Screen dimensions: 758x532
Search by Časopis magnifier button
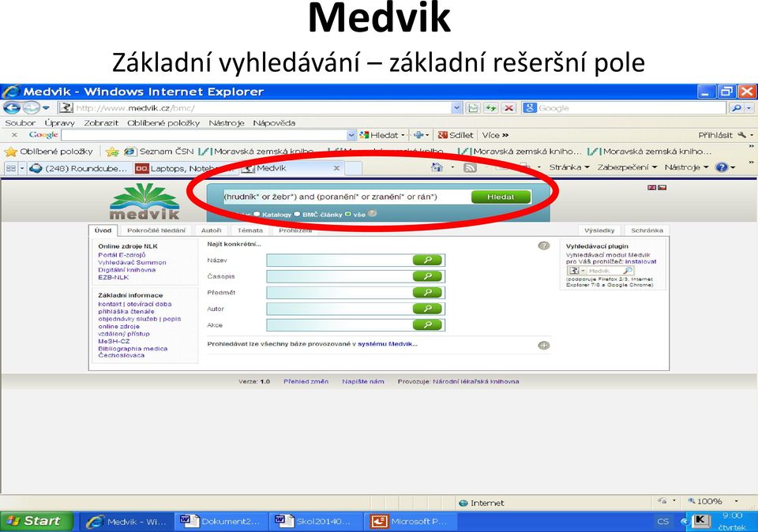tap(427, 276)
